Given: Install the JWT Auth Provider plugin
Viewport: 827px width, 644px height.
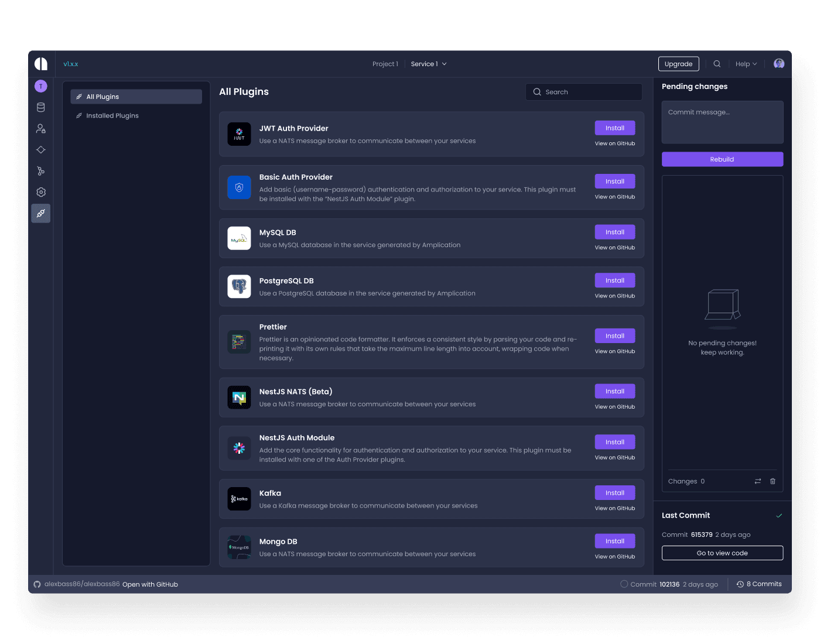Looking at the screenshot, I should (x=615, y=128).
